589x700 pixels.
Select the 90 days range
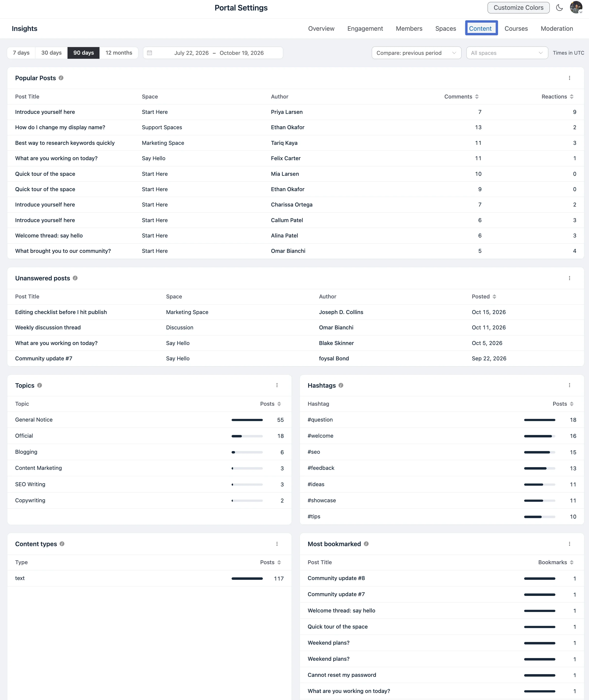83,53
